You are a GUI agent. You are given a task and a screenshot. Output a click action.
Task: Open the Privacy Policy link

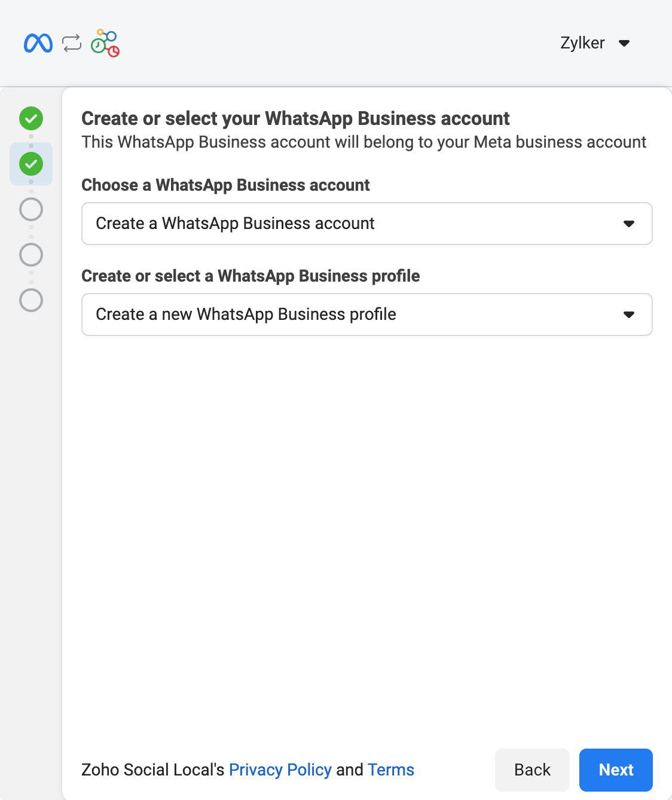click(280, 770)
